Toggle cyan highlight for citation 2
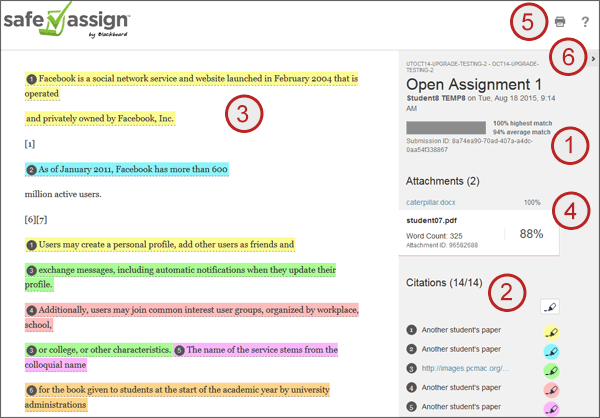This screenshot has height=418, width=600. (551, 351)
